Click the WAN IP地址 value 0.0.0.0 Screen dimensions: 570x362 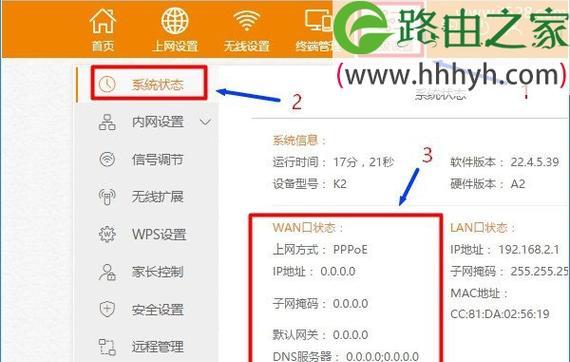[338, 272]
